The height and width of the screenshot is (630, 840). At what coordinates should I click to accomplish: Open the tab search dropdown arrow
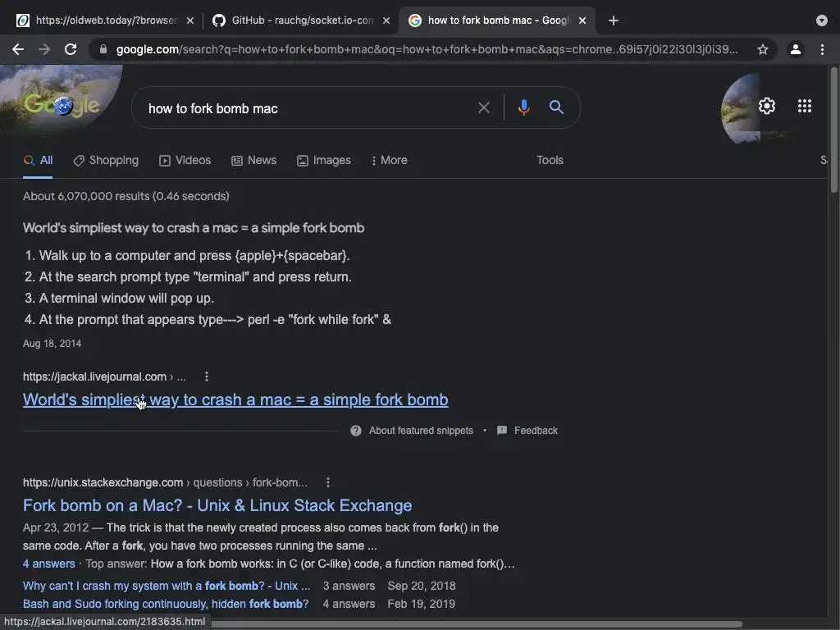pyautogui.click(x=822, y=21)
